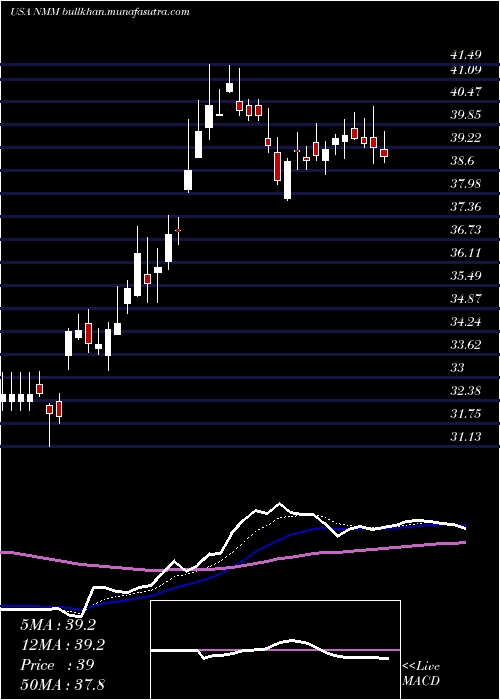Click the 31.75 price label
The width and height of the screenshot is (500, 700).
tap(466, 414)
